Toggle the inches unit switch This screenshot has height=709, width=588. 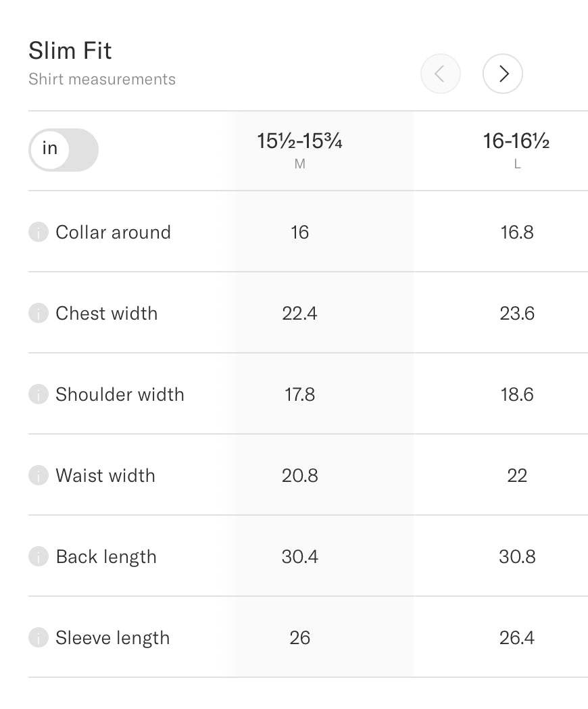(x=64, y=149)
